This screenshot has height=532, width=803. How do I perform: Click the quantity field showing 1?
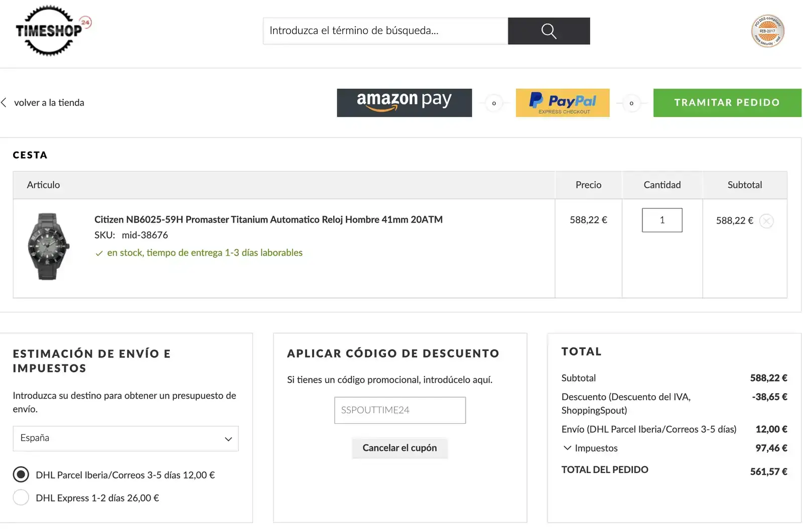point(662,220)
